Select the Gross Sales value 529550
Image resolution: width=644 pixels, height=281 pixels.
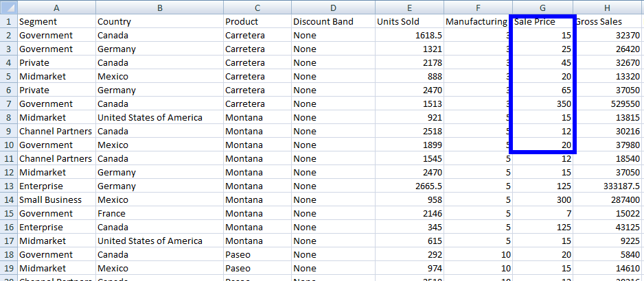click(x=609, y=103)
